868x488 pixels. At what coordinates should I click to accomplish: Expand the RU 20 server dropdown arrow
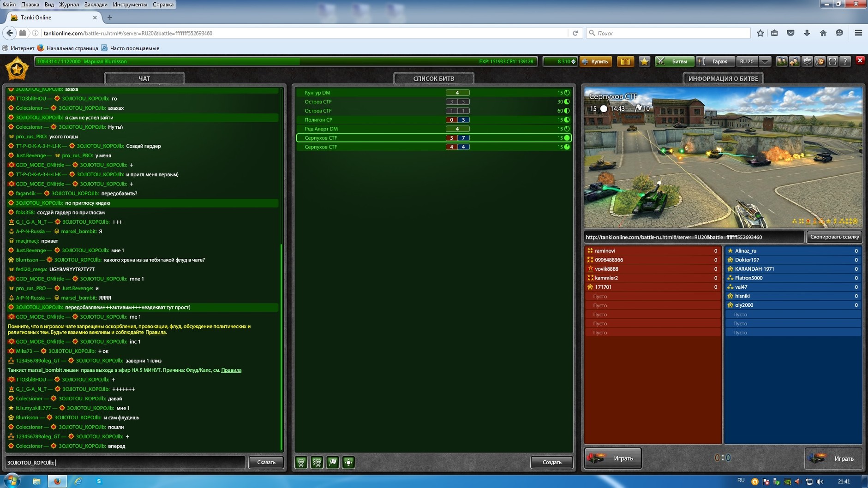(765, 61)
